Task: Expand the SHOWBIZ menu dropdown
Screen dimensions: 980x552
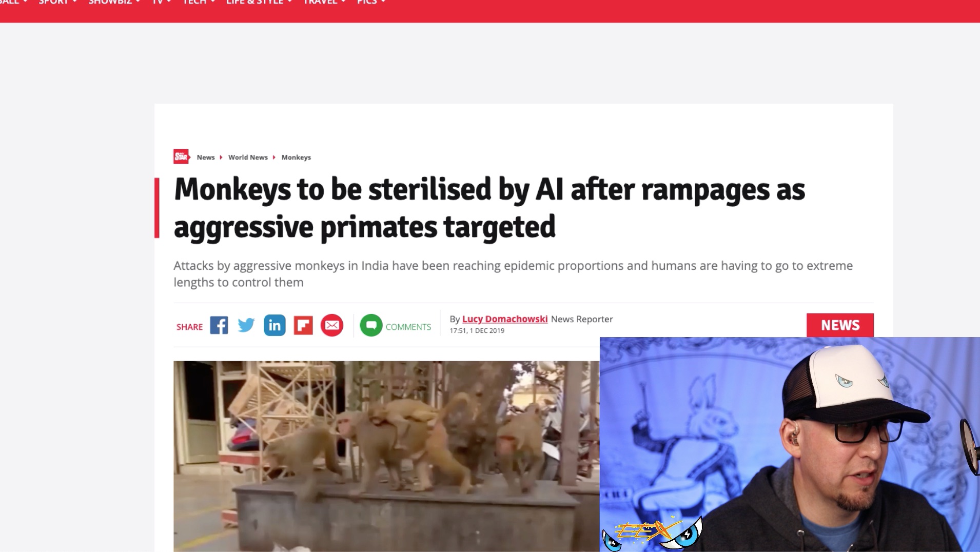Action: tap(114, 3)
